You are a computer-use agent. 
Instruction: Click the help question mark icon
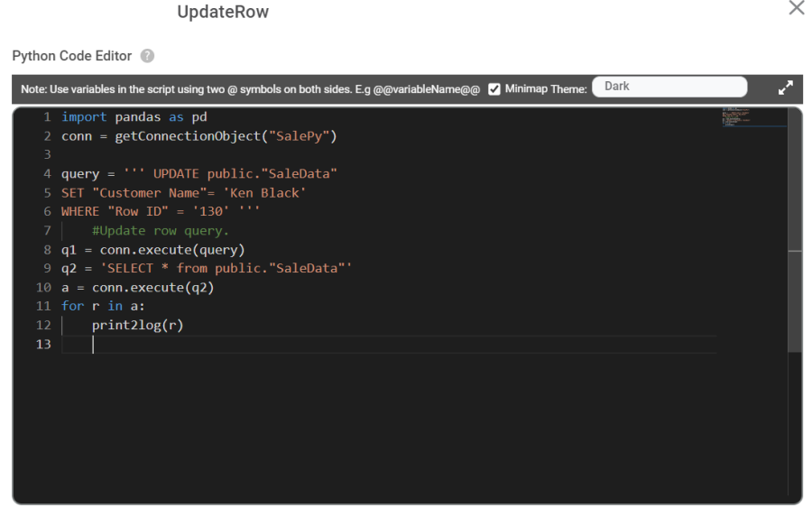147,56
